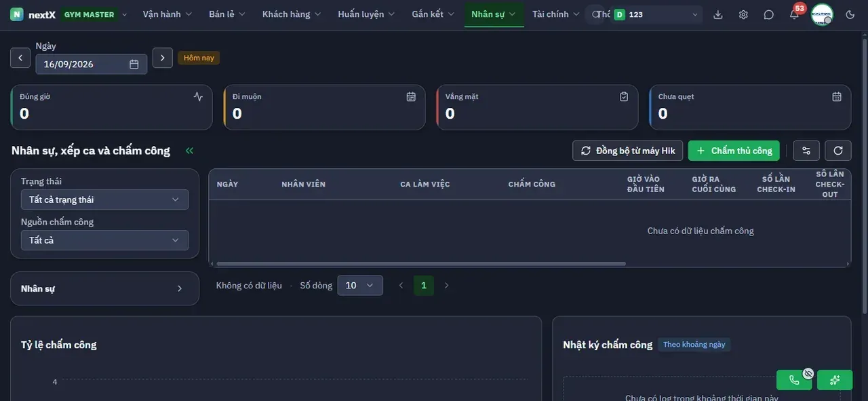
Task: Open the Khách hàng menu
Action: (x=292, y=14)
